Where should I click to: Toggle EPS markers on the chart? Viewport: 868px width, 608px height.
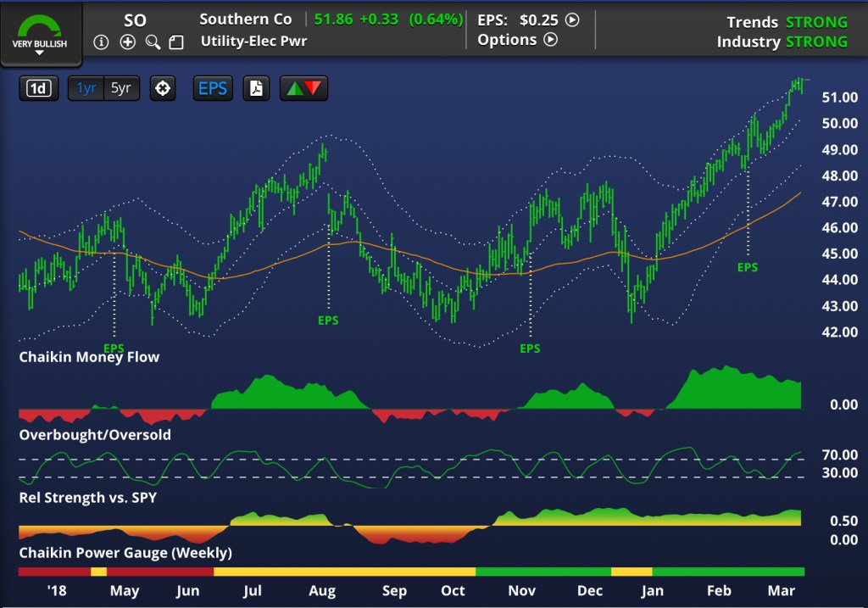click(x=213, y=88)
